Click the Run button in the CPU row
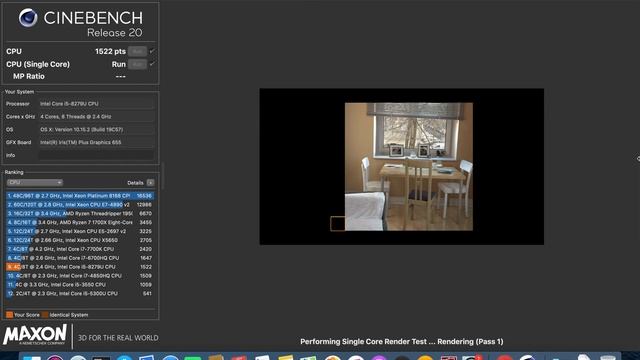The width and height of the screenshot is (640, 360). 137,51
